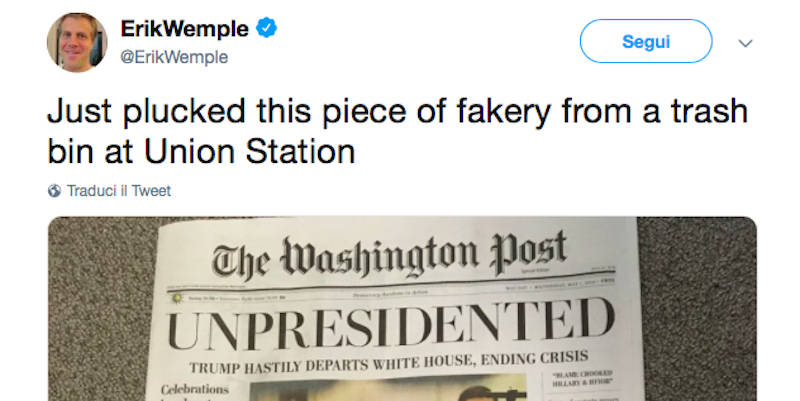
Task: Translate the tweet with Traduci il Tweet
Action: pyautogui.click(x=118, y=191)
